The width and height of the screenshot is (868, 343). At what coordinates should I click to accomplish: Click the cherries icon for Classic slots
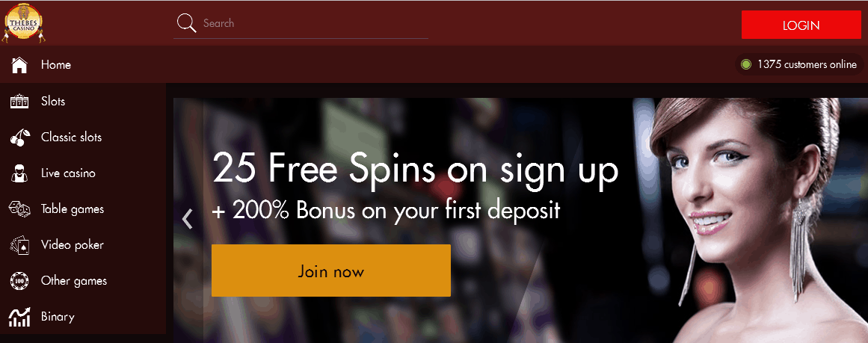[18, 137]
